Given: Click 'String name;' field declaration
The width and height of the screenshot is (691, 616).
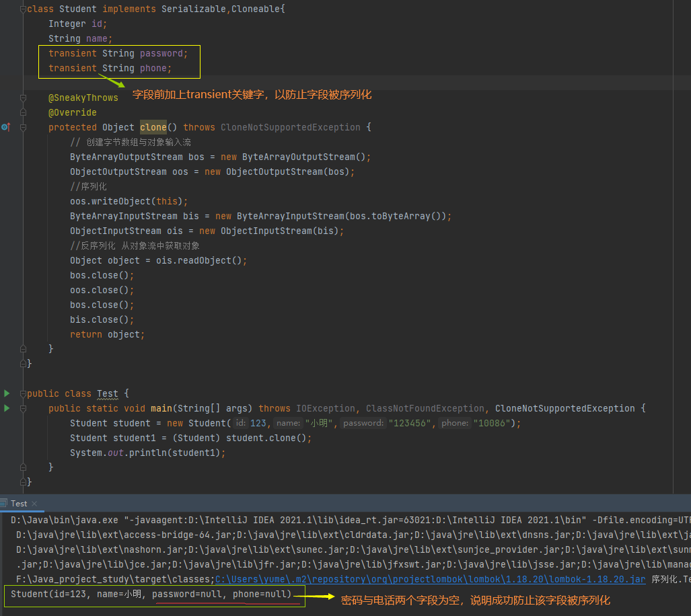Looking at the screenshot, I should point(80,39).
